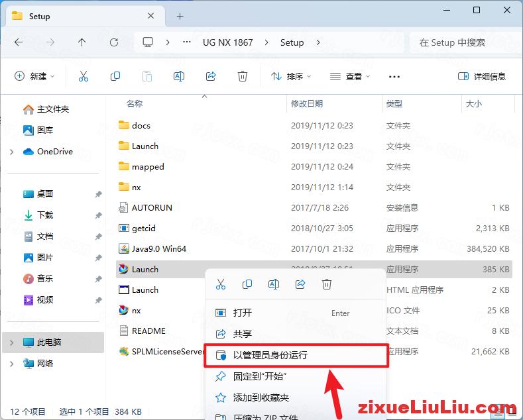Sort by 大小 column header
Image resolution: width=523 pixels, height=420 pixels.
(474, 103)
